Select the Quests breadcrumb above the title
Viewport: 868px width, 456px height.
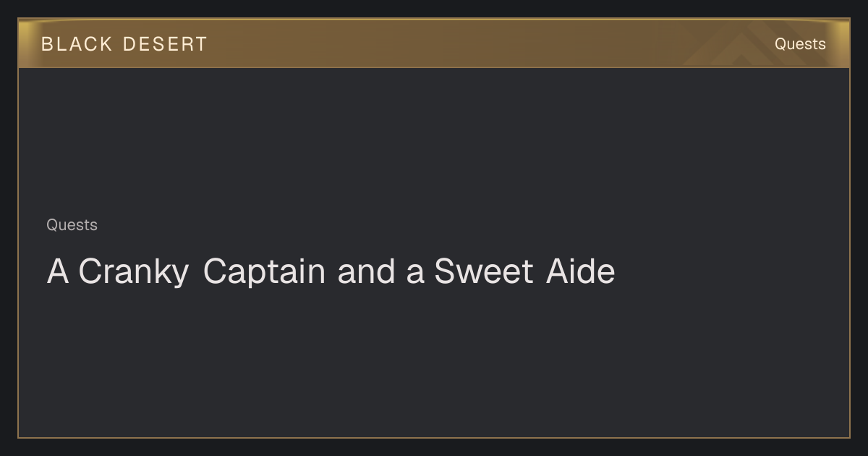tap(72, 225)
